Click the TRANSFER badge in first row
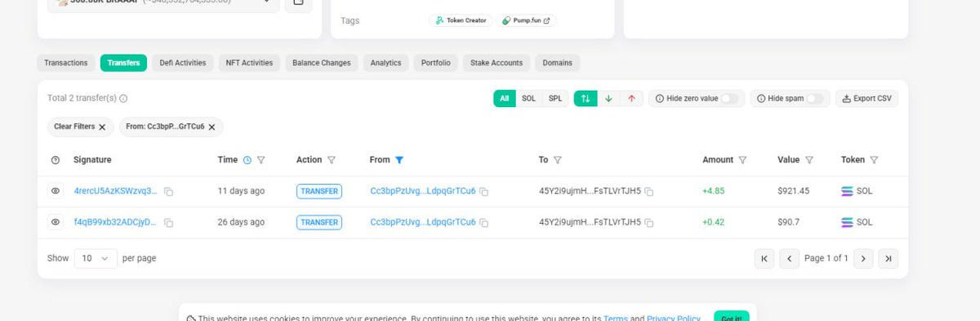 coord(319,191)
